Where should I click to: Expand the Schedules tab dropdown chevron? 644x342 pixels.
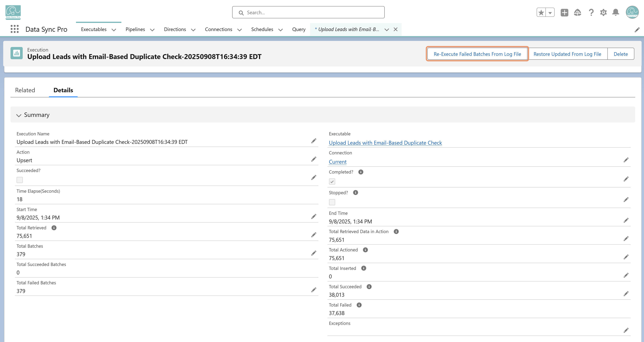281,30
